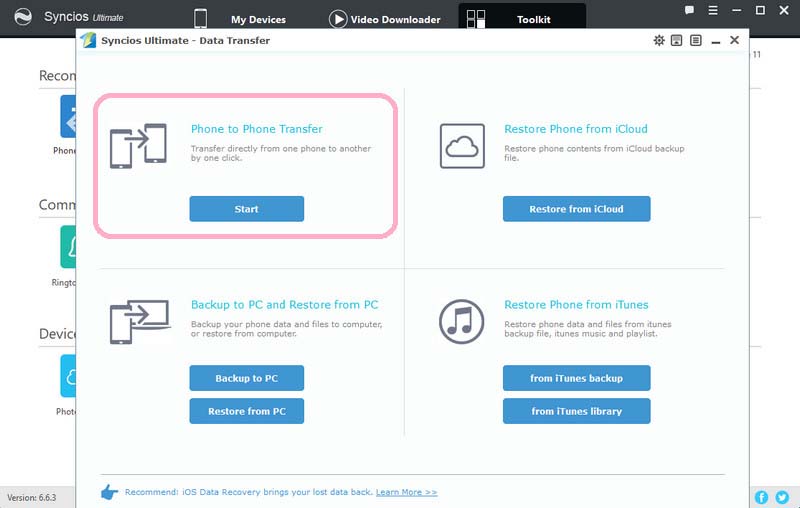Click the Restore Phone from iTunes heading
Viewport: 800px width, 508px height.
pos(576,304)
